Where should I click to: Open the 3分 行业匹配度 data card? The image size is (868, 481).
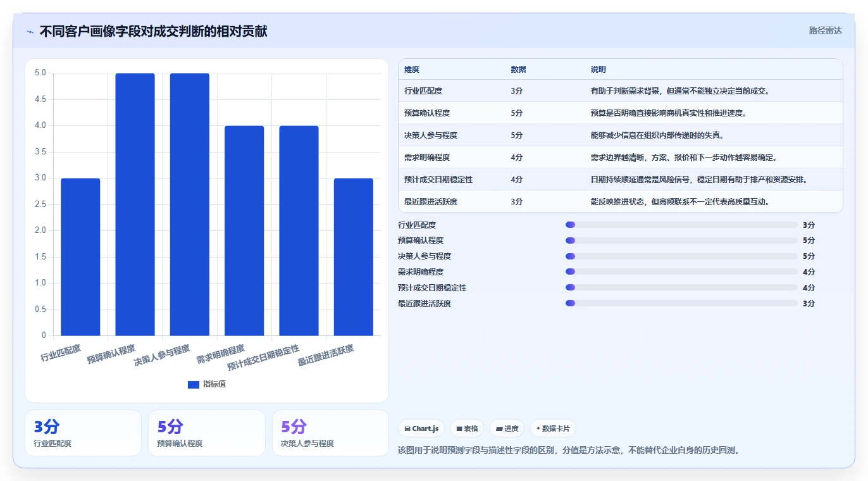83,433
